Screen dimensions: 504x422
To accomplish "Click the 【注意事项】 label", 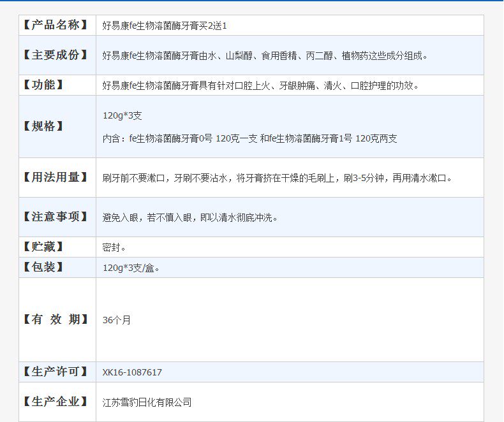I will pyautogui.click(x=56, y=217).
